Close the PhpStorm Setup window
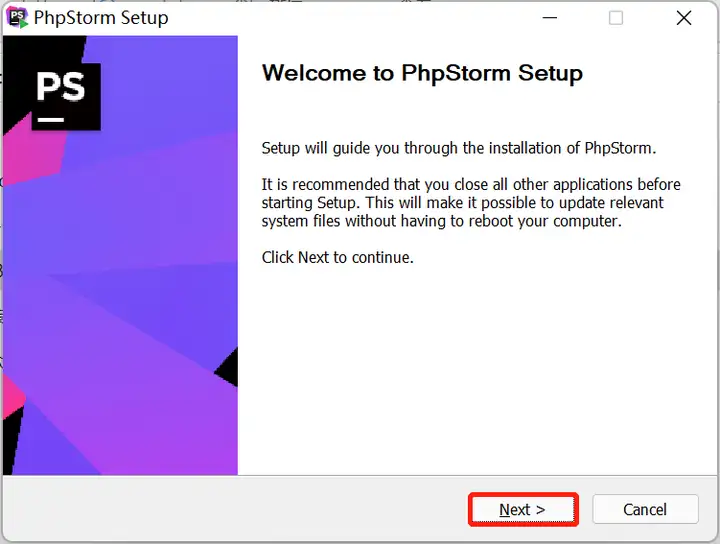This screenshot has height=544, width=720. click(684, 18)
